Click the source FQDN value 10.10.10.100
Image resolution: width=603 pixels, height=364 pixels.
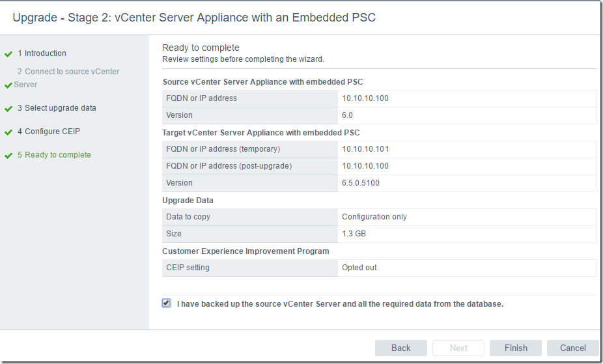point(365,98)
